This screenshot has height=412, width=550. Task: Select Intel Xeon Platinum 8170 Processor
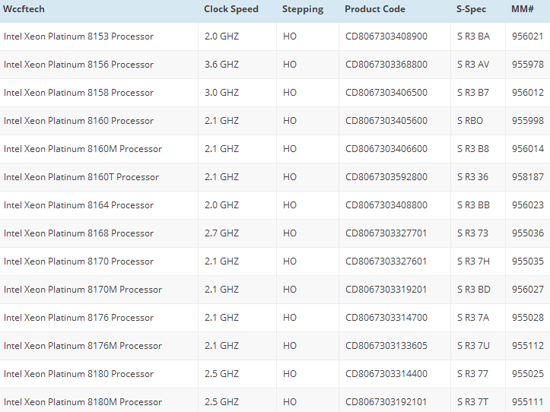(x=79, y=261)
